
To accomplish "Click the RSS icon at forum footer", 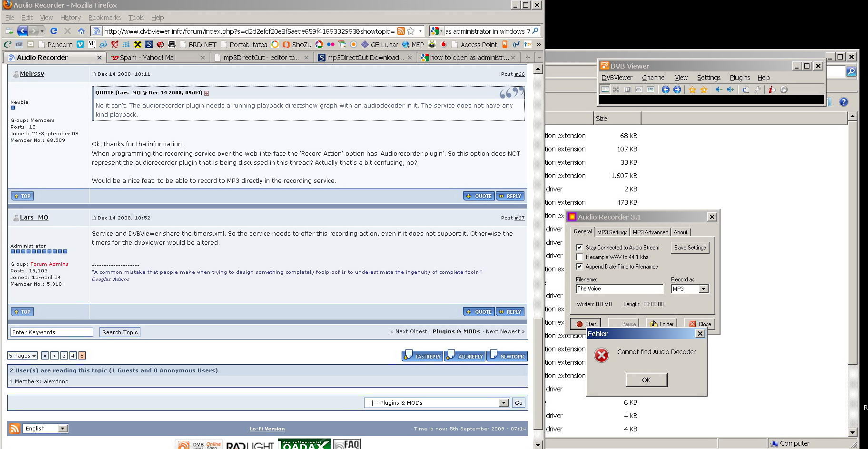I will [15, 428].
